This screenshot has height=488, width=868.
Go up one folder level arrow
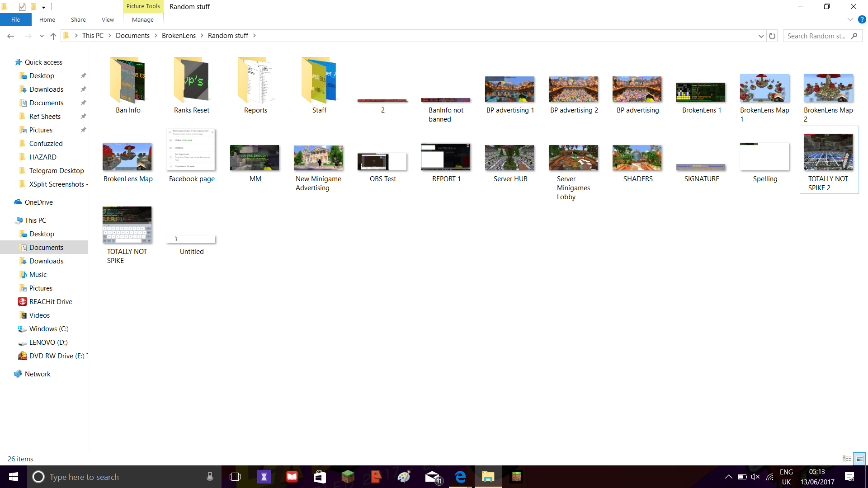click(x=53, y=36)
